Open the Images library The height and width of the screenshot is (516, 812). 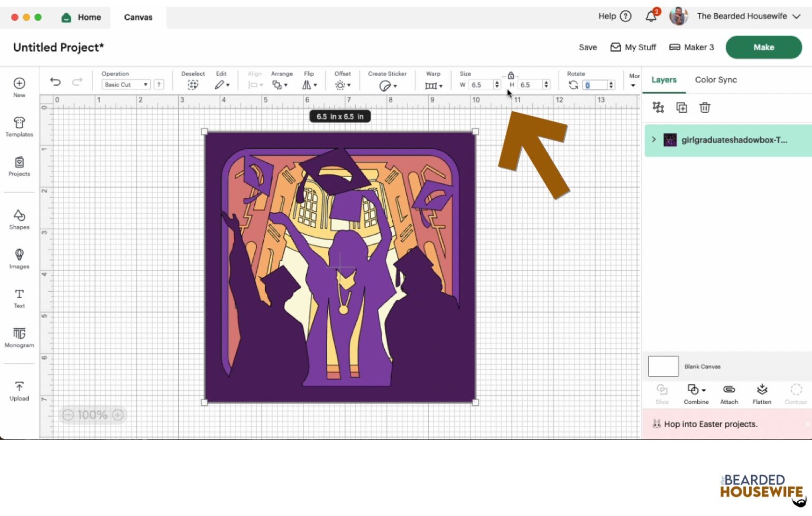[x=19, y=259]
